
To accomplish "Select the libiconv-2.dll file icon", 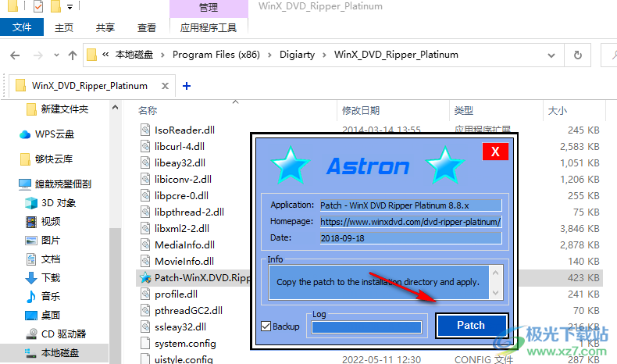I will [x=145, y=179].
